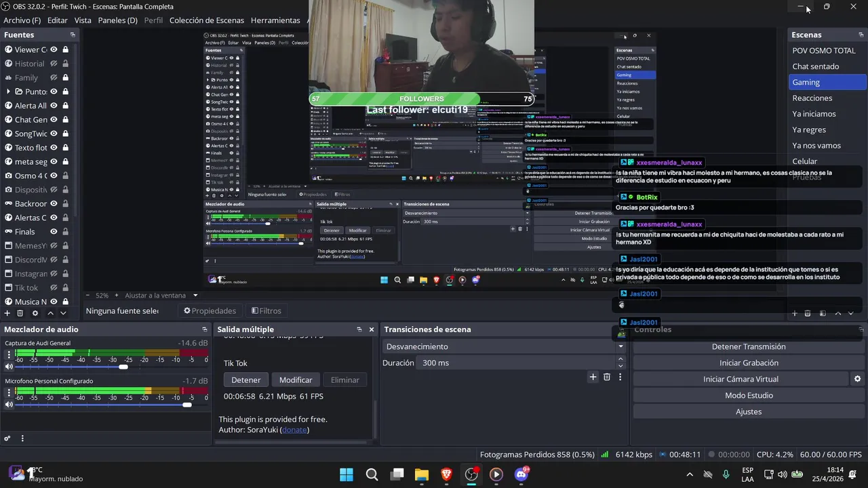Mute Captura de Audi General speaker icon
The image size is (868, 488).
tap(9, 367)
